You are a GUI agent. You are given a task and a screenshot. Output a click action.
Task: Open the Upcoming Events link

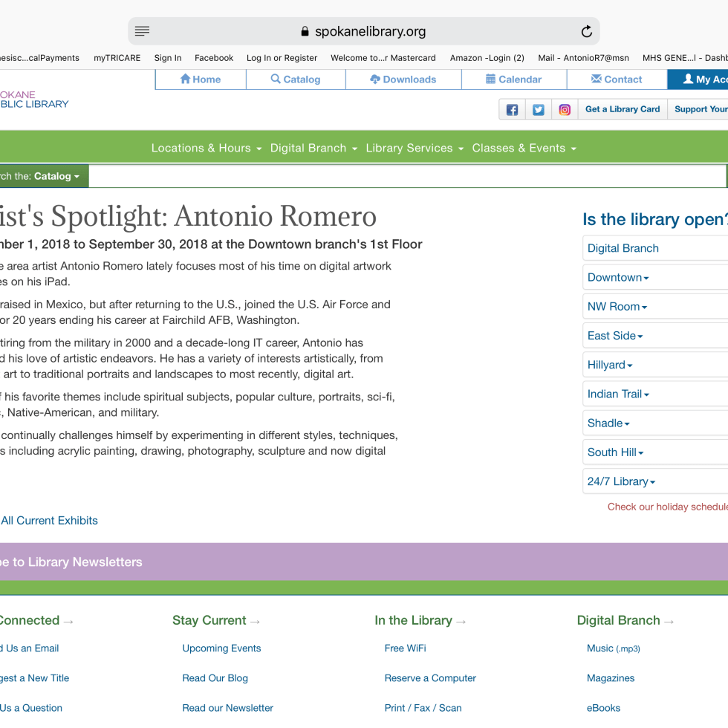pyautogui.click(x=221, y=648)
